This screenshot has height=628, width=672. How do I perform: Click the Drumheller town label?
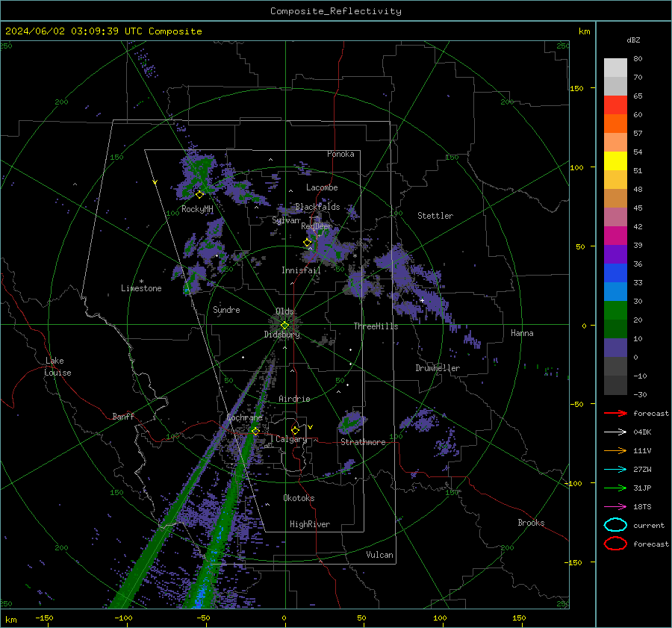pos(438,368)
